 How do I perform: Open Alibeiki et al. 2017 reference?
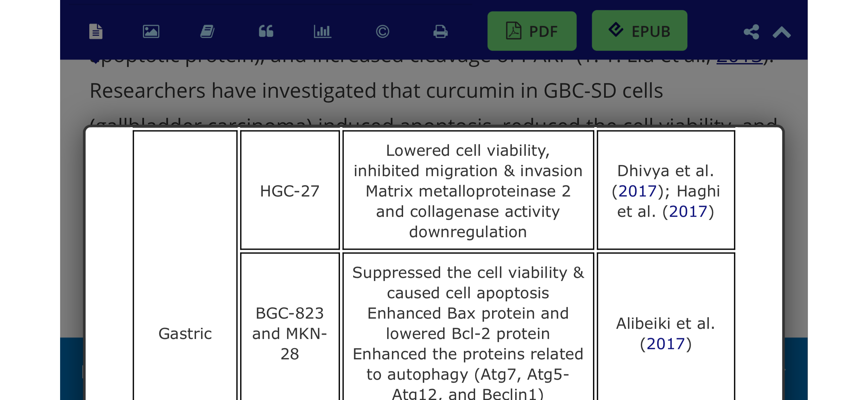click(666, 344)
